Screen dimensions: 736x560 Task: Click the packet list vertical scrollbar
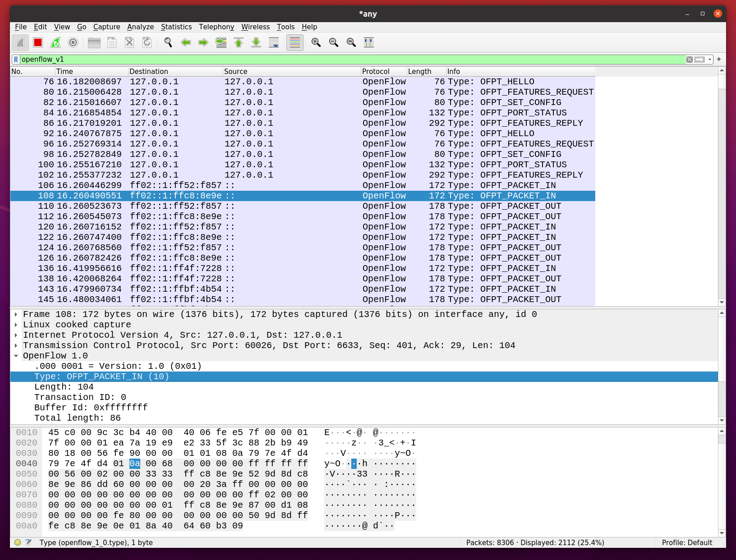(722, 186)
